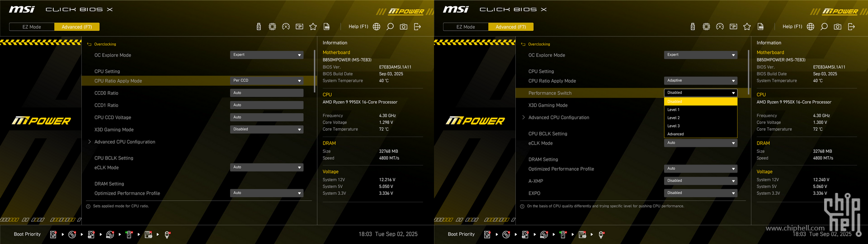Viewport: 868px width, 244px height.
Task: Open A-XMP dropdown in right window
Action: pyautogui.click(x=701, y=181)
